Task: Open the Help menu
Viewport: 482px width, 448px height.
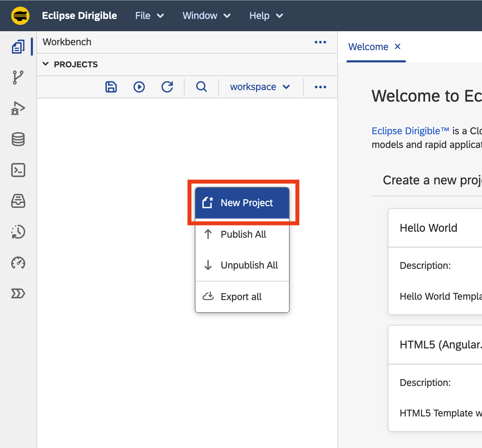Action: tap(266, 16)
